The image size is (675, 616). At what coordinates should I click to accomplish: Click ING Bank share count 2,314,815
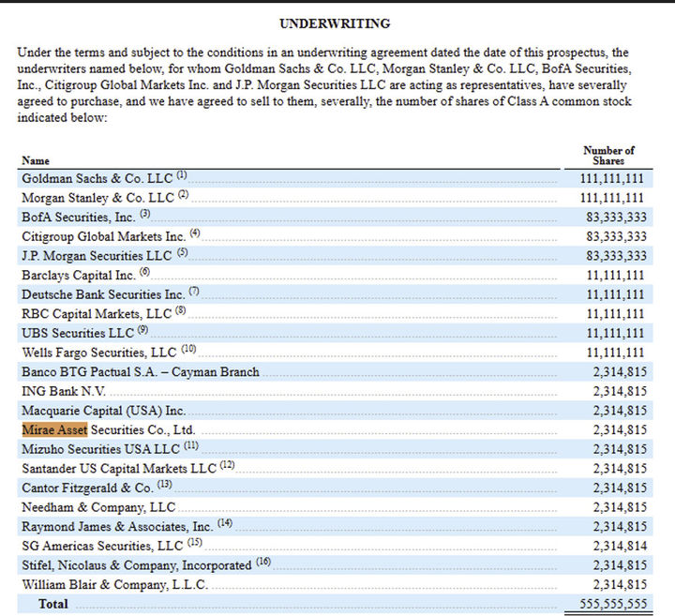620,391
